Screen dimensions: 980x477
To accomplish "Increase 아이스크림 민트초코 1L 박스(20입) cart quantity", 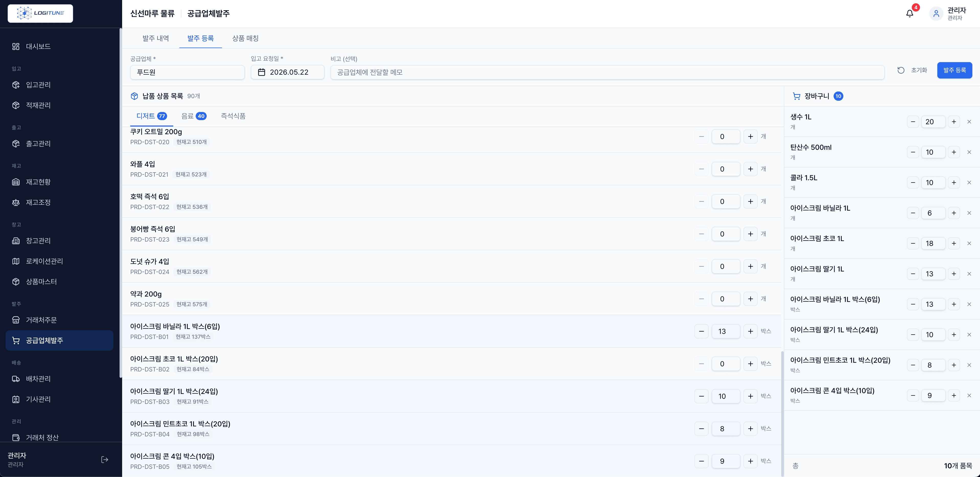I will point(954,365).
